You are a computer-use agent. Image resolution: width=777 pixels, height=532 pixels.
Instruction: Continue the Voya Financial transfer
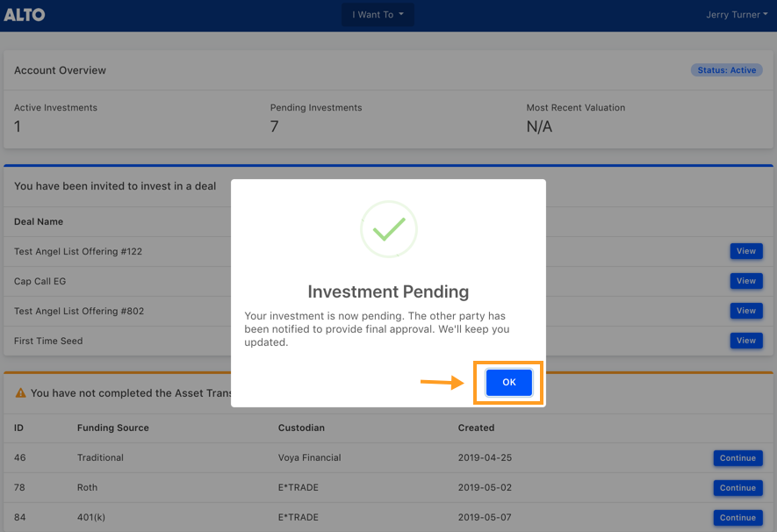[737, 458]
